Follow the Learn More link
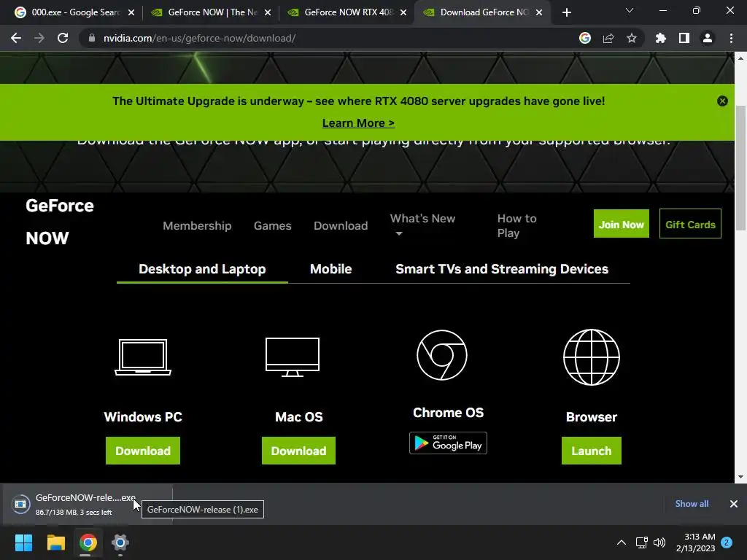747x560 pixels. (x=358, y=122)
